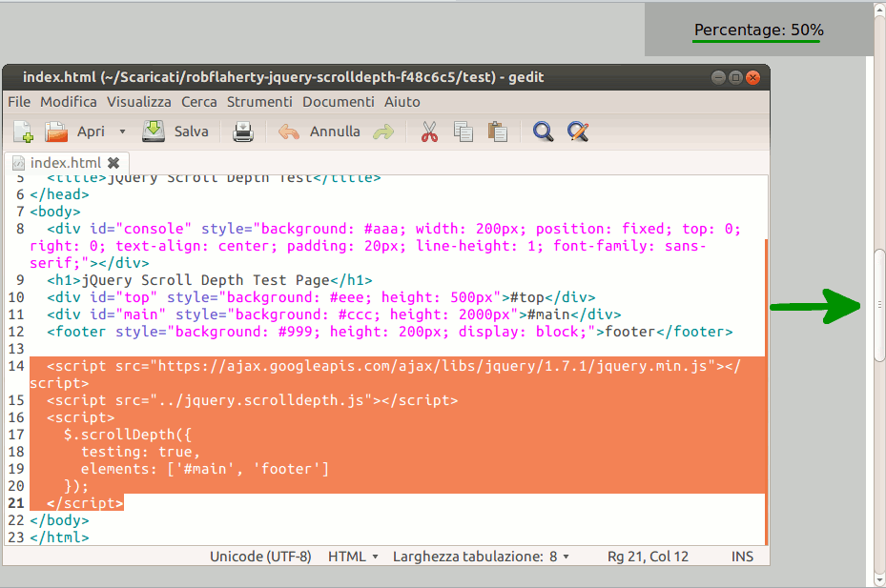
Task: Open the print dialog via the printer icon
Action: click(x=242, y=132)
